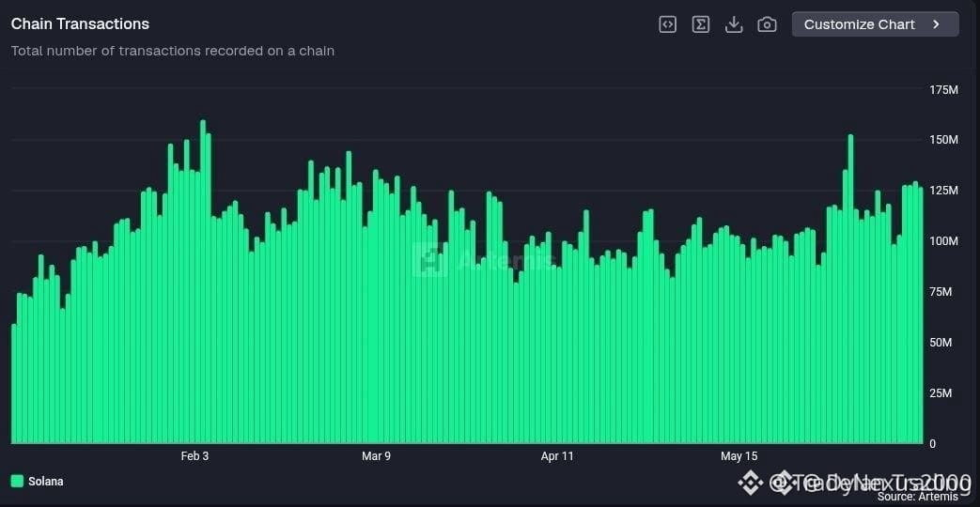The height and width of the screenshot is (507, 980).
Task: Click the tallest bar near Feb 3
Action: click(203, 282)
